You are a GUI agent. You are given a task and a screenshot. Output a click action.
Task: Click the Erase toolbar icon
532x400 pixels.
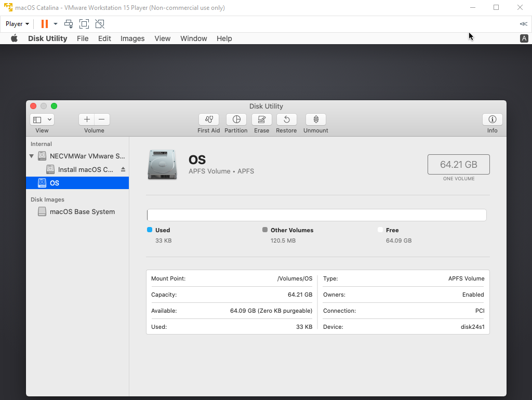pyautogui.click(x=262, y=119)
